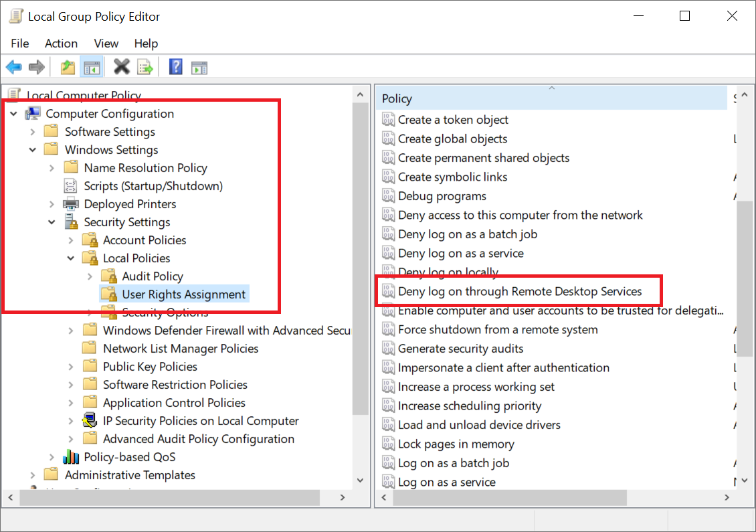Viewport: 756px width, 532px height.
Task: Click the Delete X toolbar icon
Action: (x=122, y=67)
